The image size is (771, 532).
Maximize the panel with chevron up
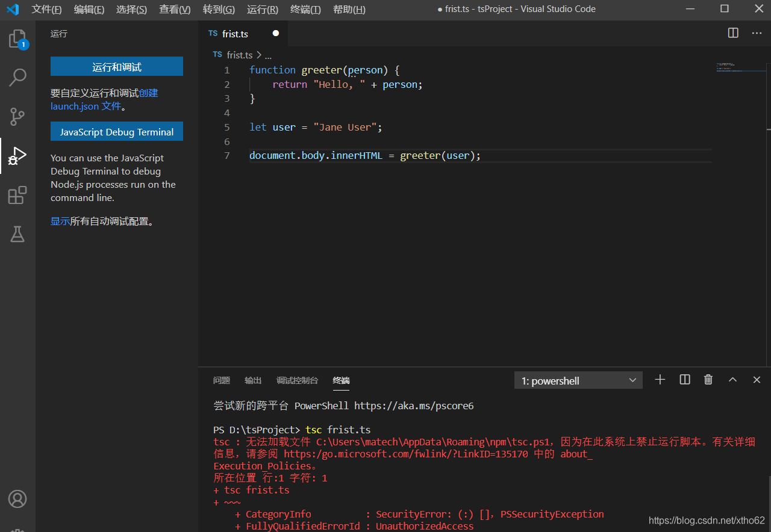click(x=732, y=380)
